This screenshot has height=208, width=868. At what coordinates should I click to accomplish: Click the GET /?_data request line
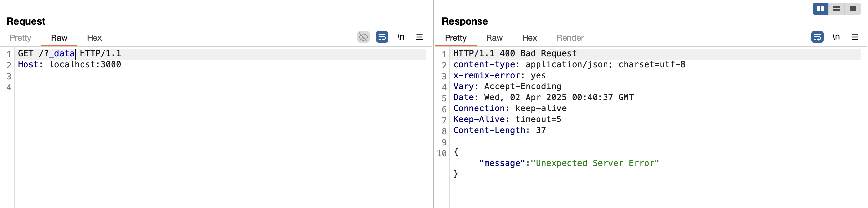coord(69,54)
